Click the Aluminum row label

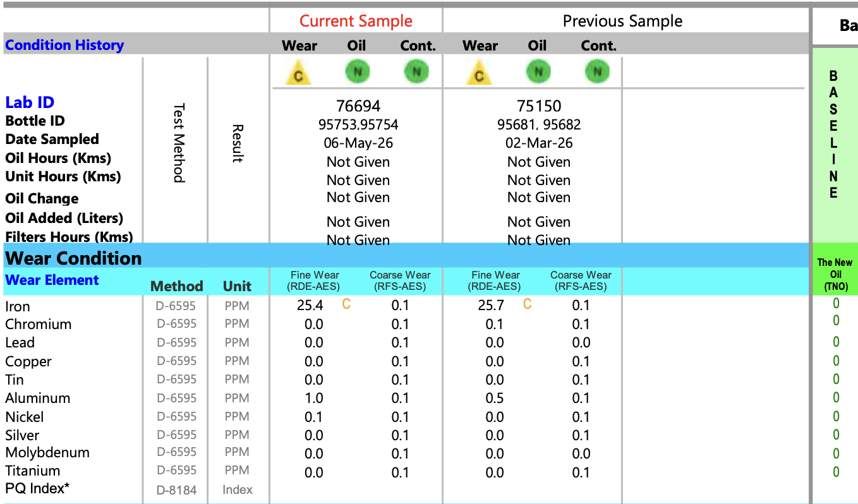(x=38, y=399)
